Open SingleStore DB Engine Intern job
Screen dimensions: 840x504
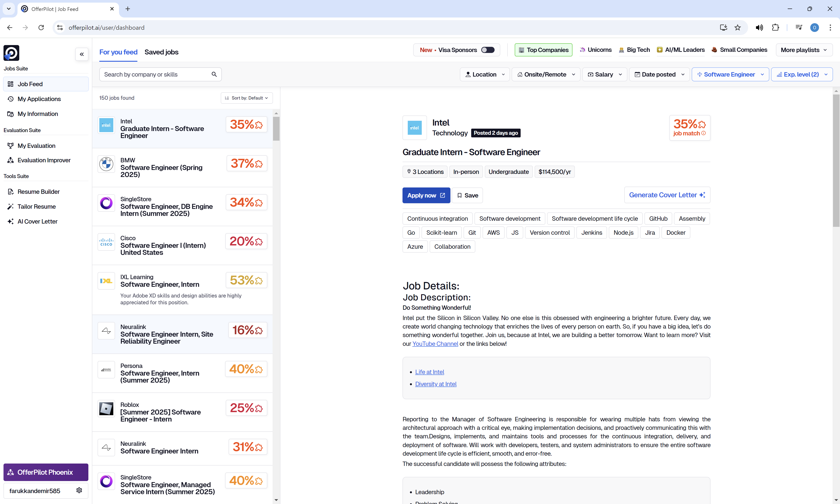[182, 206]
